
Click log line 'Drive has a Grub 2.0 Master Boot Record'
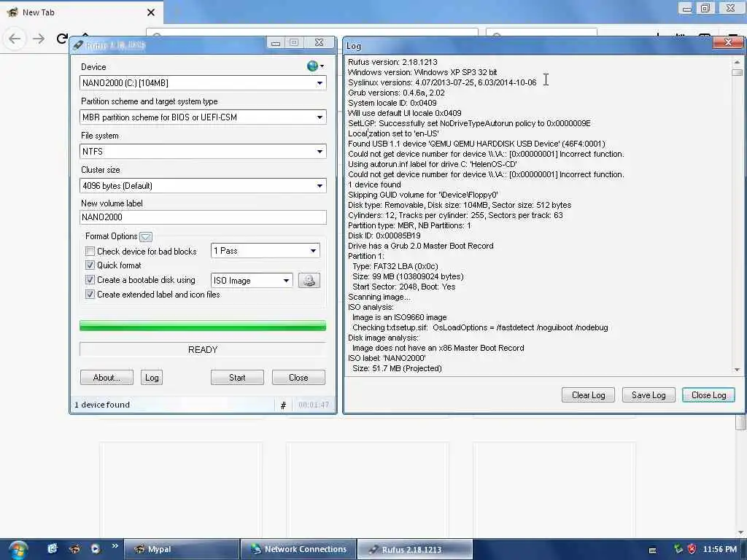coord(421,246)
